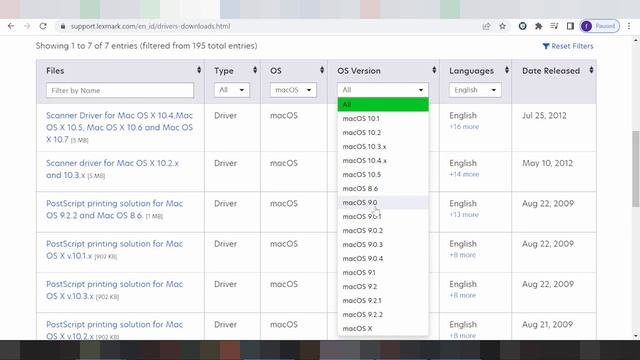The height and width of the screenshot is (360, 640).
Task: Open the OS filter set to macOS
Action: pyautogui.click(x=293, y=90)
